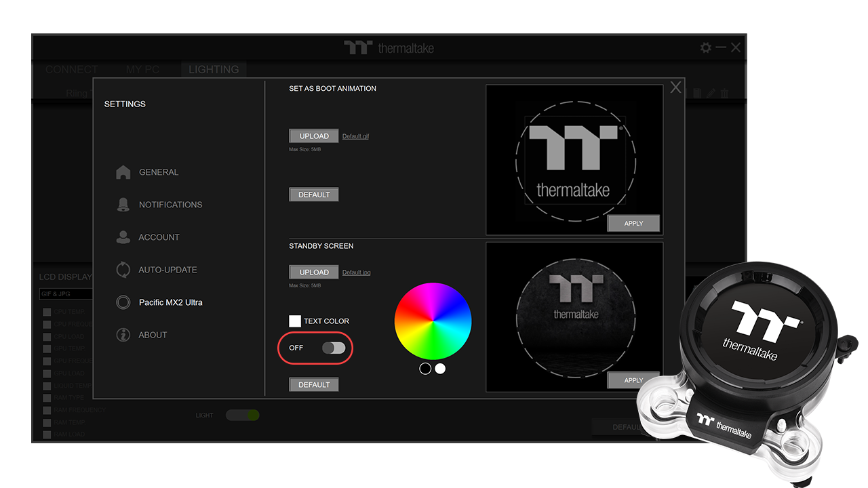Click the STANDBY SCREEN label
868x488 pixels.
point(321,246)
